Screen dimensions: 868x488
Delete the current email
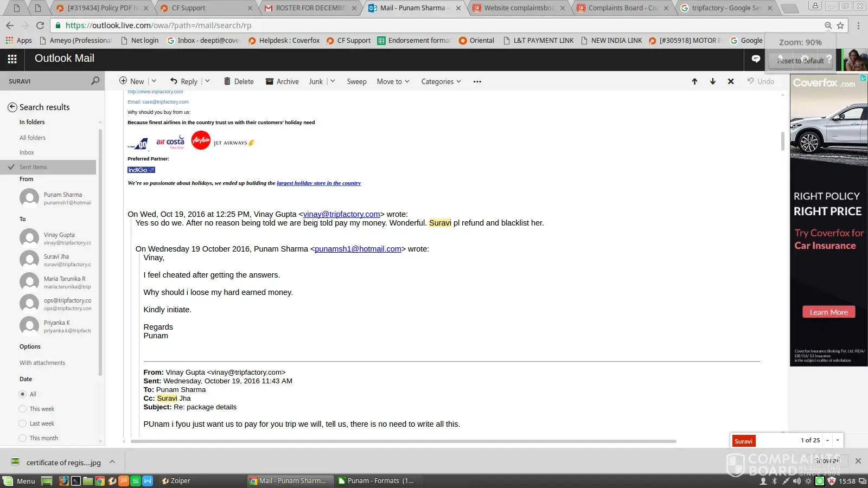pos(239,81)
